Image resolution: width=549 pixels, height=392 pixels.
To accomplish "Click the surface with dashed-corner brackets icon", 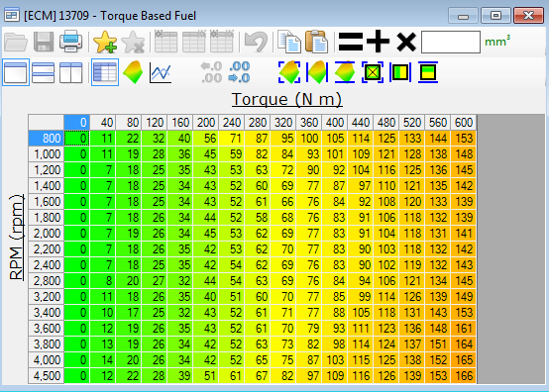I will pyautogui.click(x=289, y=72).
